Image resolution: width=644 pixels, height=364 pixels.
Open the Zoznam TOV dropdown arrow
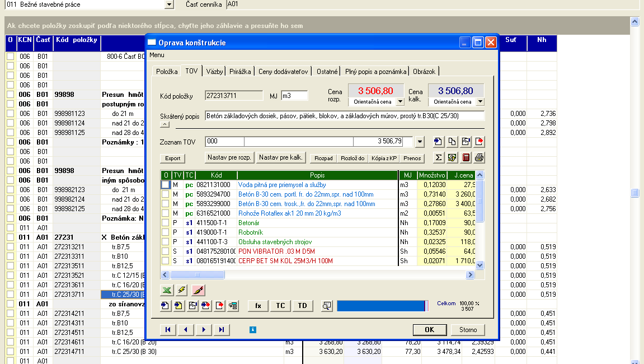point(419,142)
